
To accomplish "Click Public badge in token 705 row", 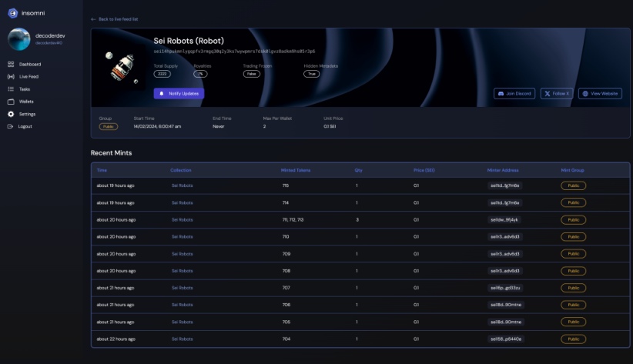I will (x=573, y=322).
